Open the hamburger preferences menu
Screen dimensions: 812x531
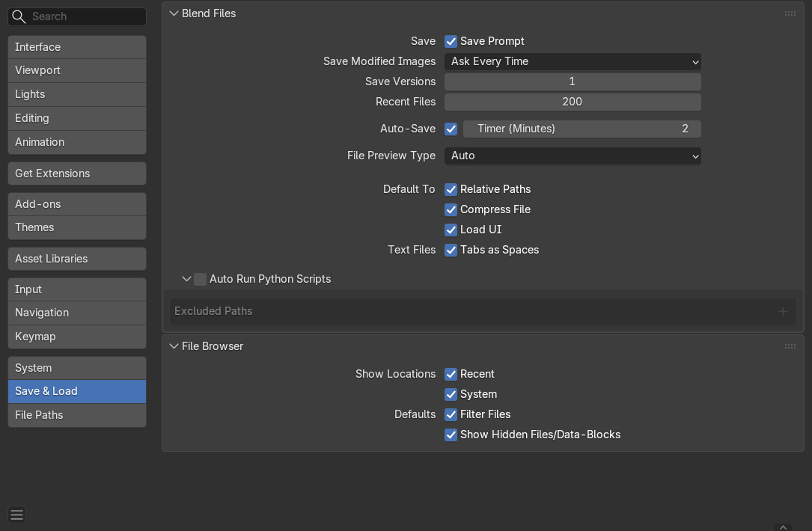(17, 515)
